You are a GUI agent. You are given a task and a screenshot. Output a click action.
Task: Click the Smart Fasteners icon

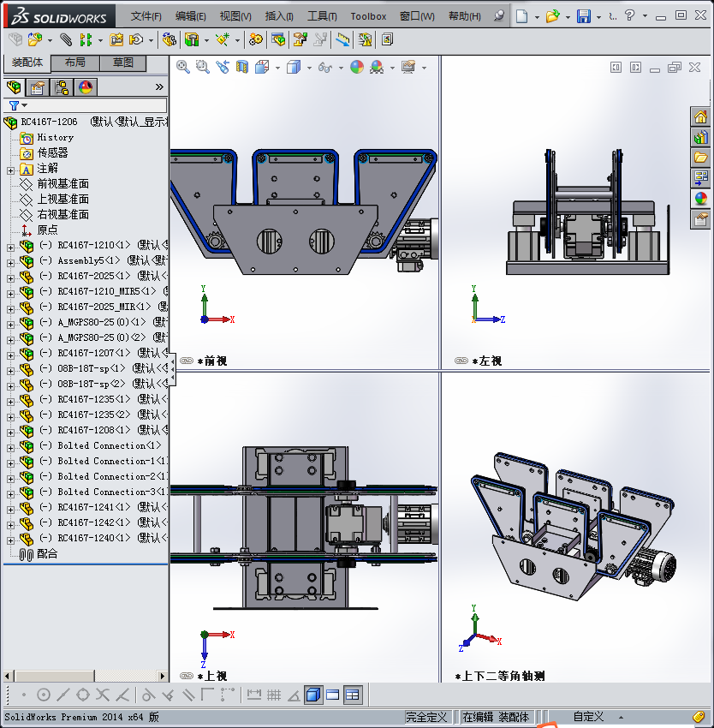[116, 40]
